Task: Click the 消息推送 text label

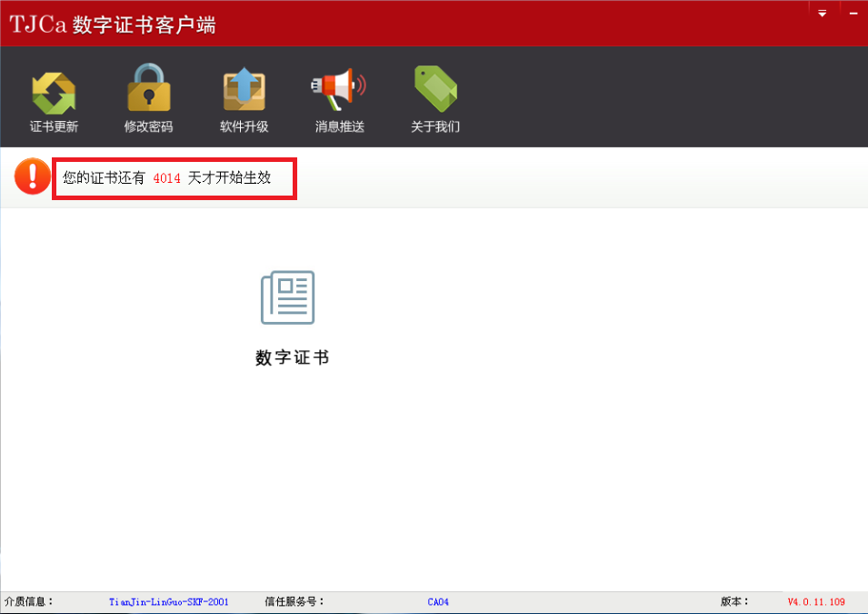Action: (339, 127)
